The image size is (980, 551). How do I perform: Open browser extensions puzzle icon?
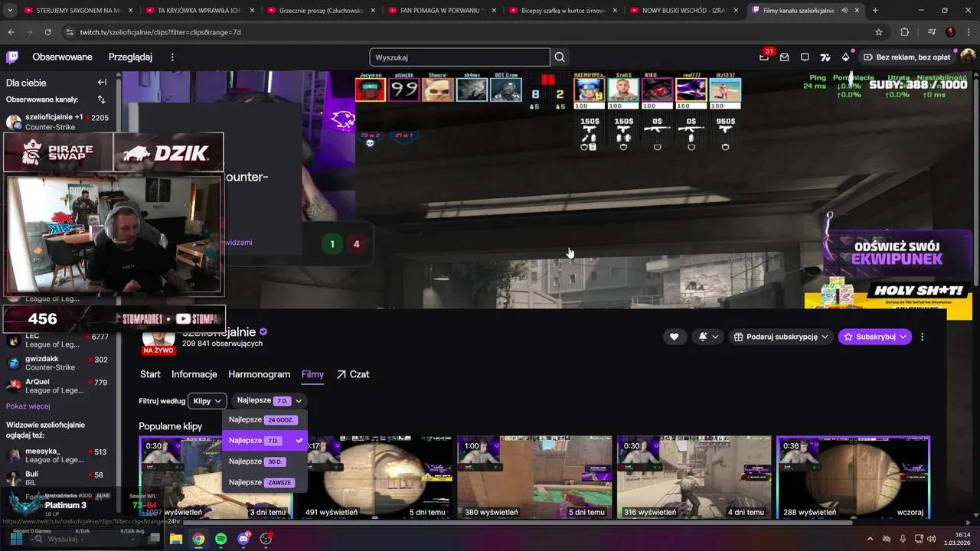coord(904,32)
